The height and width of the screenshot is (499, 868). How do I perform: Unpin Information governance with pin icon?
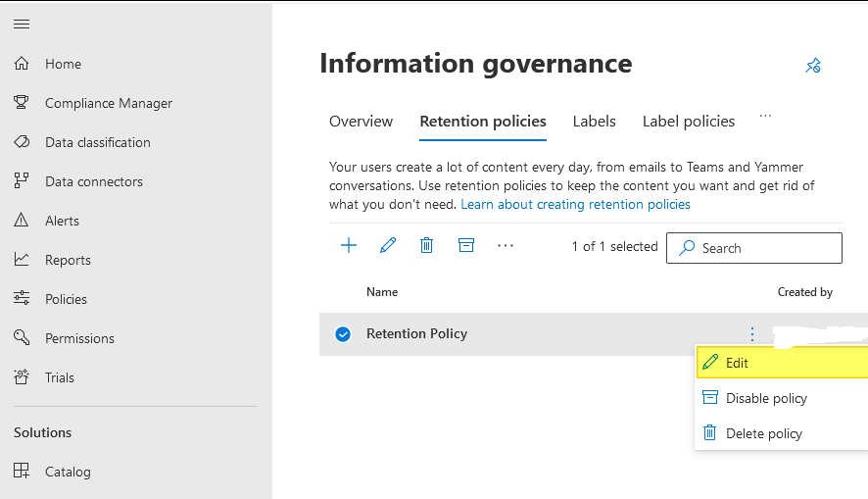pyautogui.click(x=812, y=66)
